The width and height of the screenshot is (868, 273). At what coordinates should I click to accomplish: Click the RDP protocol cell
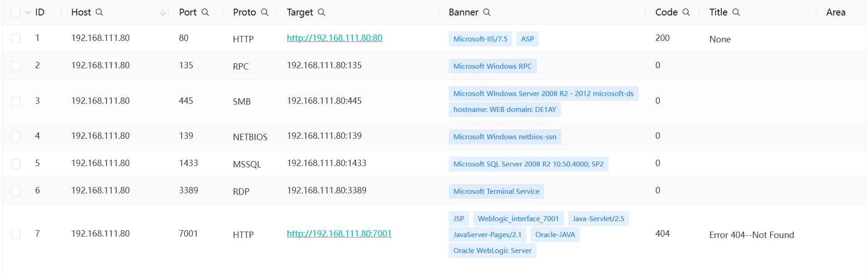241,192
